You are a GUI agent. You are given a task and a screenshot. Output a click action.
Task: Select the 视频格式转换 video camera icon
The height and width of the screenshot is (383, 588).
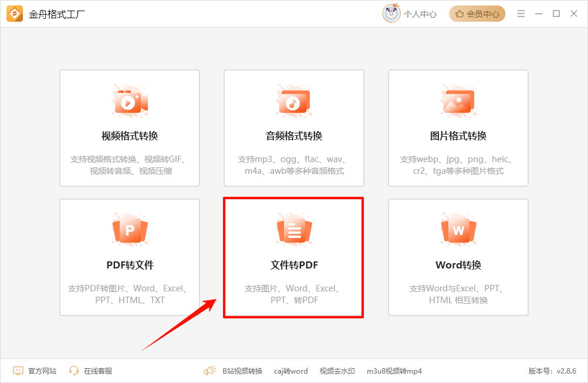coord(129,100)
